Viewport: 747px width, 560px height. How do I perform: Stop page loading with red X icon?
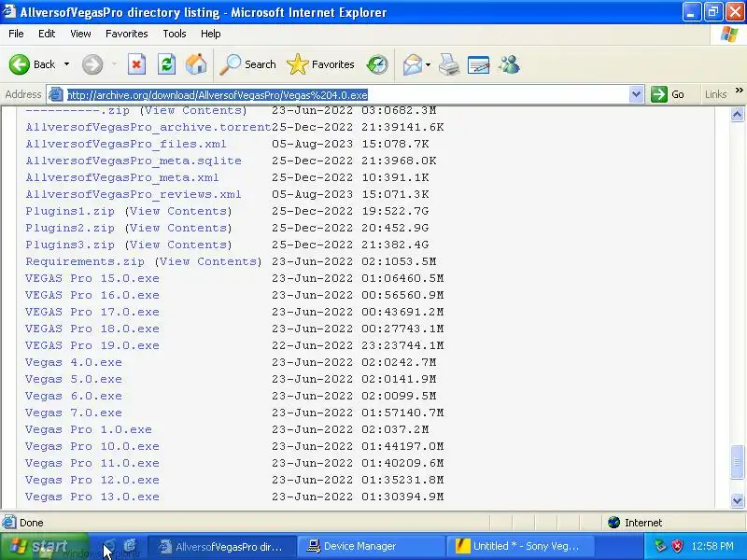click(x=136, y=64)
